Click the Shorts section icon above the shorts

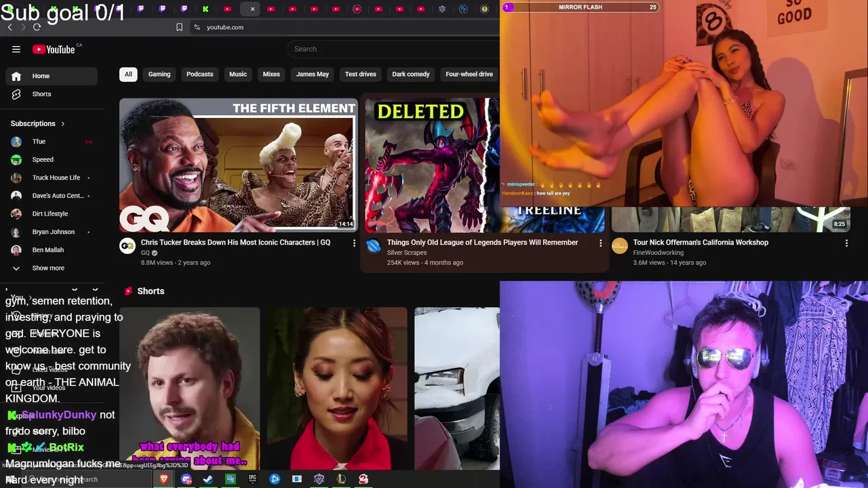point(128,291)
